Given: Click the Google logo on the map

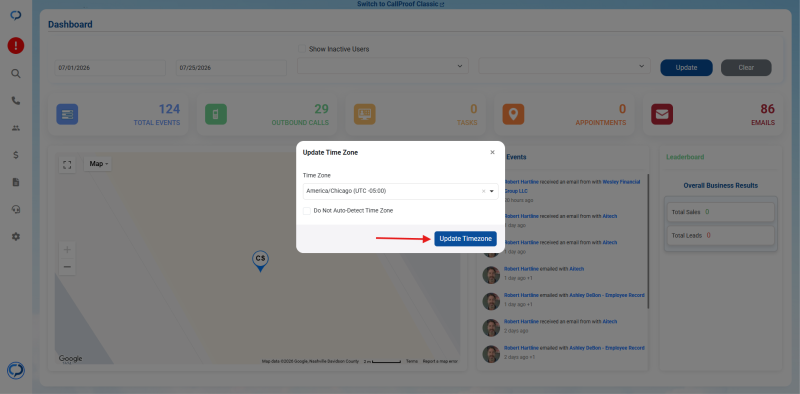Looking at the screenshot, I should pos(70,359).
